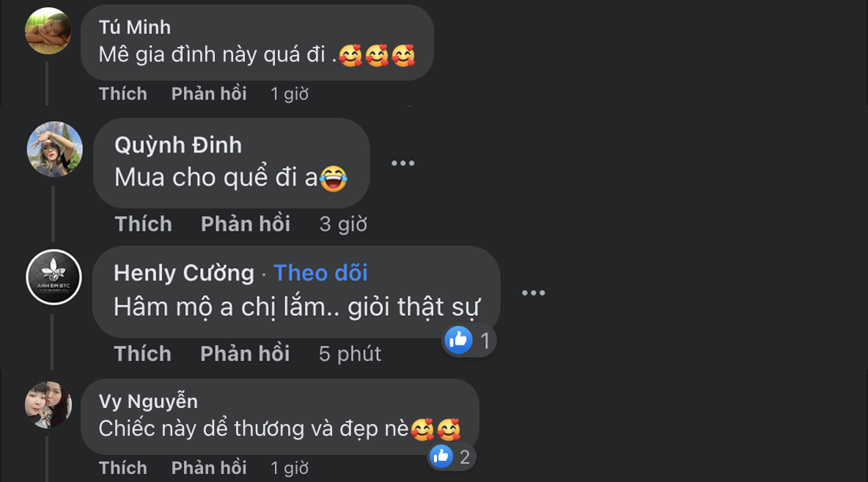This screenshot has height=482, width=868.
Task: Open the 5 phút timestamp on Henly Cường's comment
Action: [350, 354]
